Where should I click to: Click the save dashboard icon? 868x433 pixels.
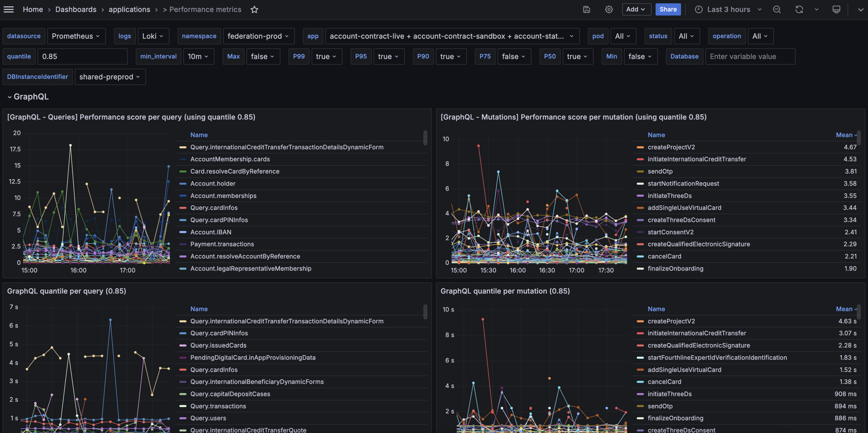coord(586,9)
